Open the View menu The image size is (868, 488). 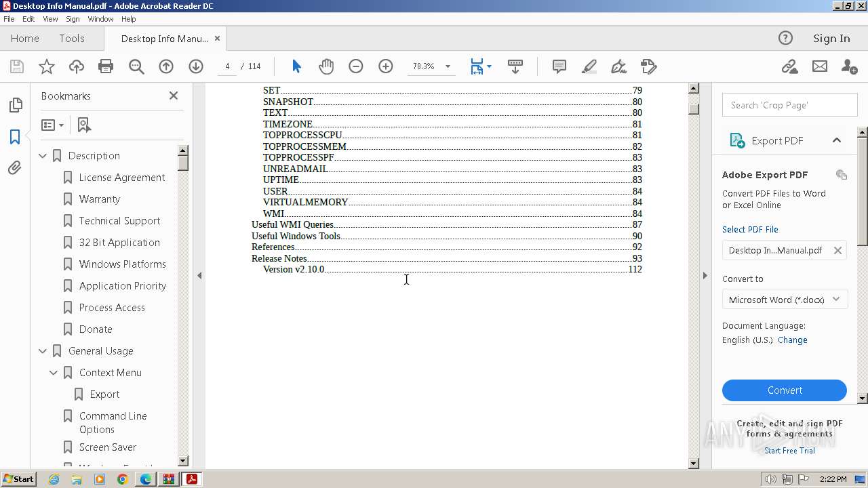50,19
